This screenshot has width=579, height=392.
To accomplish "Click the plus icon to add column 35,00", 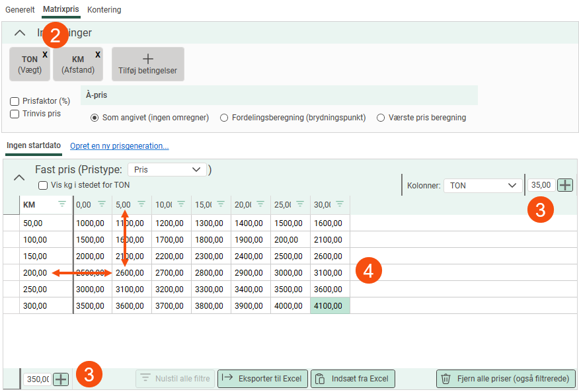I will coord(565,185).
